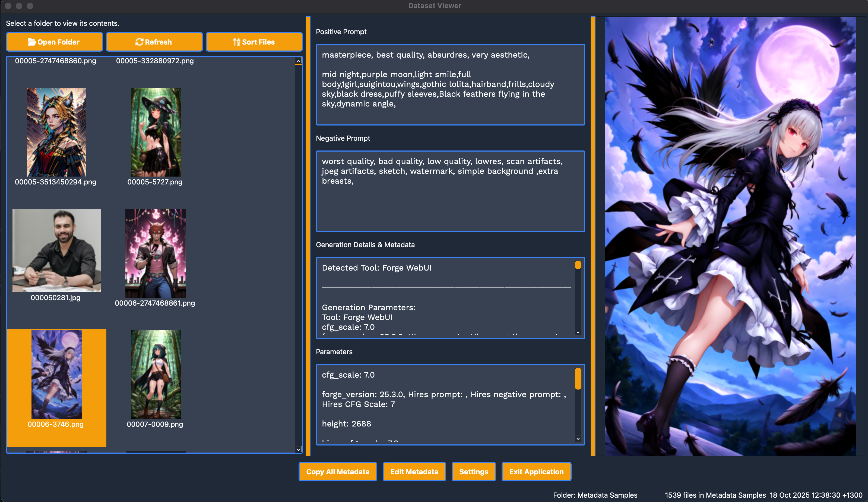Click Exit Application
The height and width of the screenshot is (502, 868).
[536, 472]
